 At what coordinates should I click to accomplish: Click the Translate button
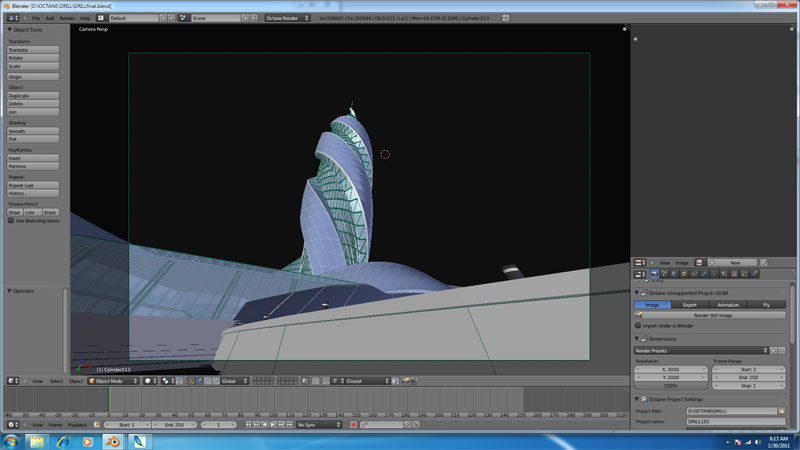tap(33, 50)
